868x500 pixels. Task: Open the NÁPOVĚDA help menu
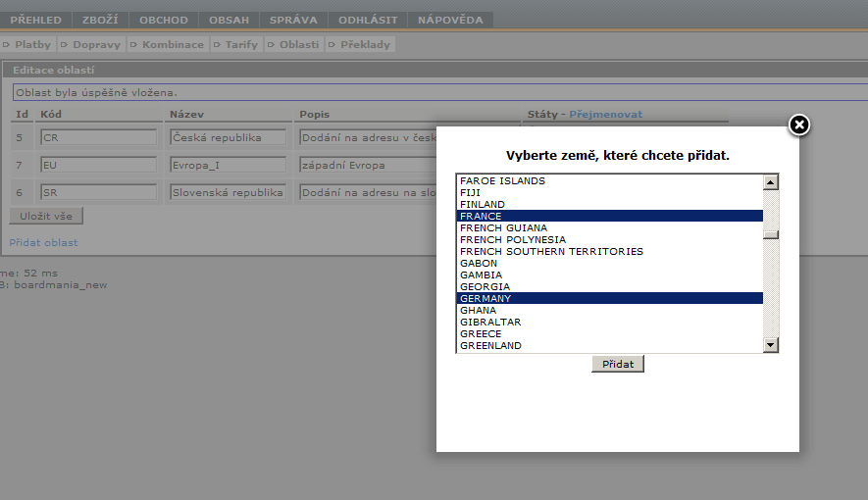[x=450, y=20]
